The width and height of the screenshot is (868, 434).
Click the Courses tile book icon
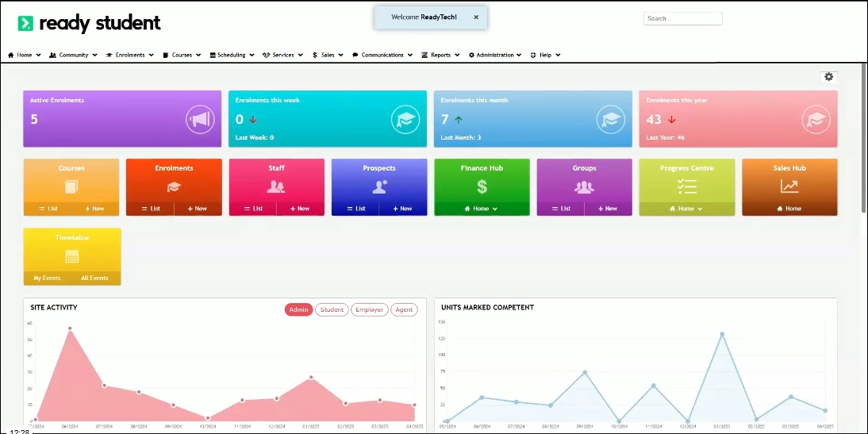pos(71,187)
